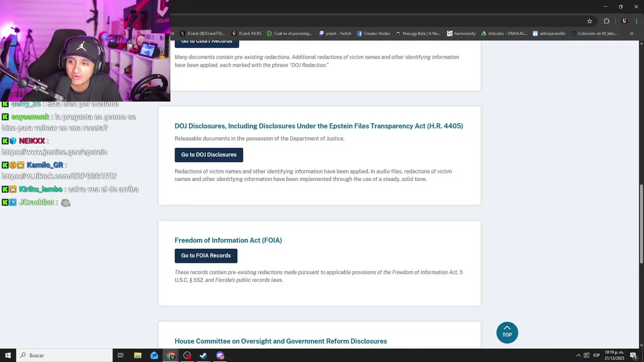Click the page vertical scrollbar thumb

641,224
